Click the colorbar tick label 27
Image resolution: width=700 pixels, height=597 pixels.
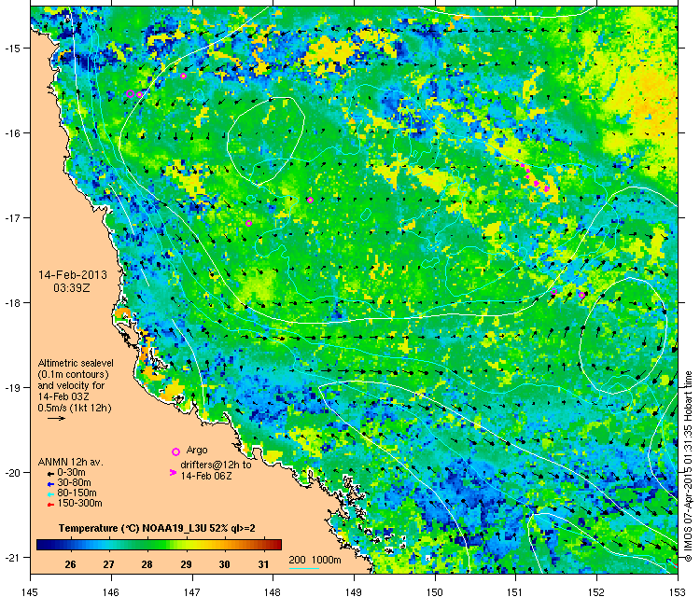pos(109,564)
